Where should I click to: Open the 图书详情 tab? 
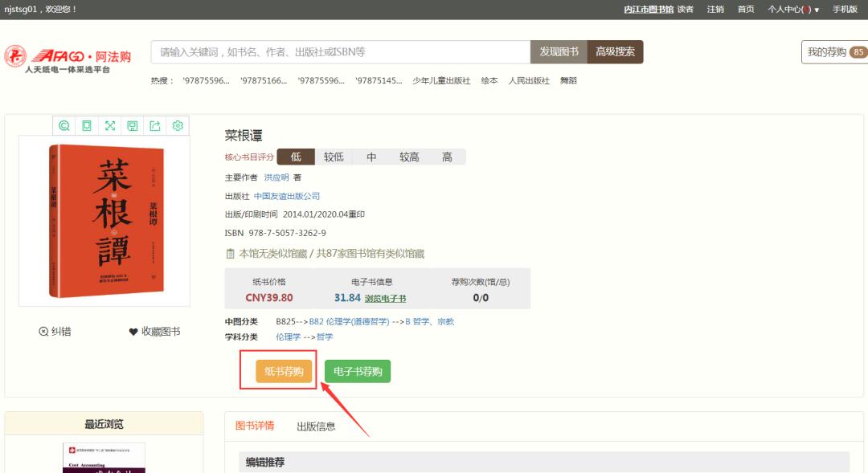(255, 426)
